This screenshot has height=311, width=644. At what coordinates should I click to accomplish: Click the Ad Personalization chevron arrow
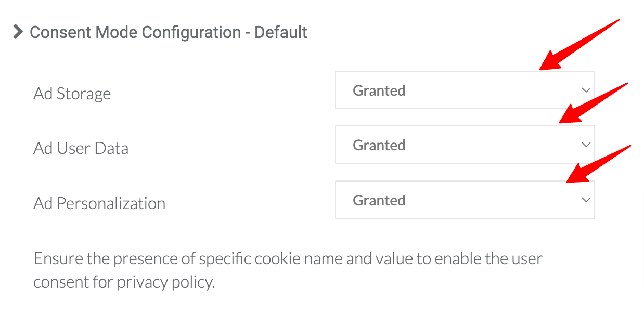pyautogui.click(x=586, y=200)
